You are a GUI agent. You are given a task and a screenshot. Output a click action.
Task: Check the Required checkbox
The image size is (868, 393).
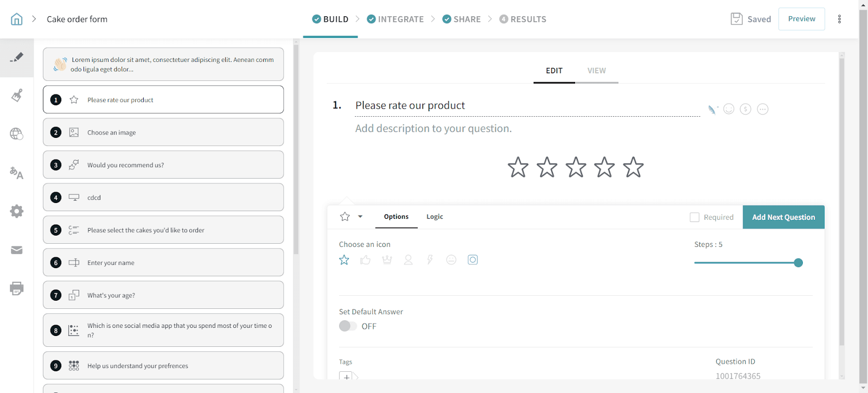pyautogui.click(x=694, y=217)
